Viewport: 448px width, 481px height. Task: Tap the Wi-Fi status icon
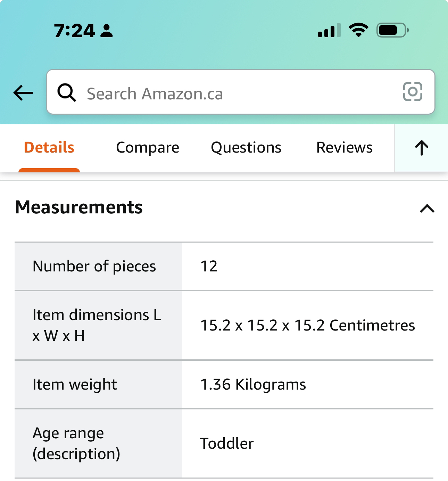pos(358,30)
